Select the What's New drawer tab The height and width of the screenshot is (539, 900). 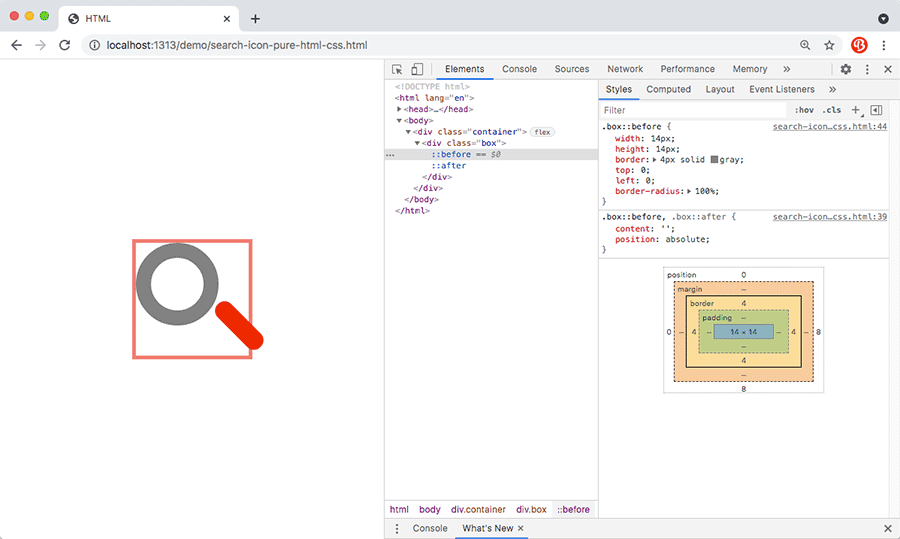point(487,529)
